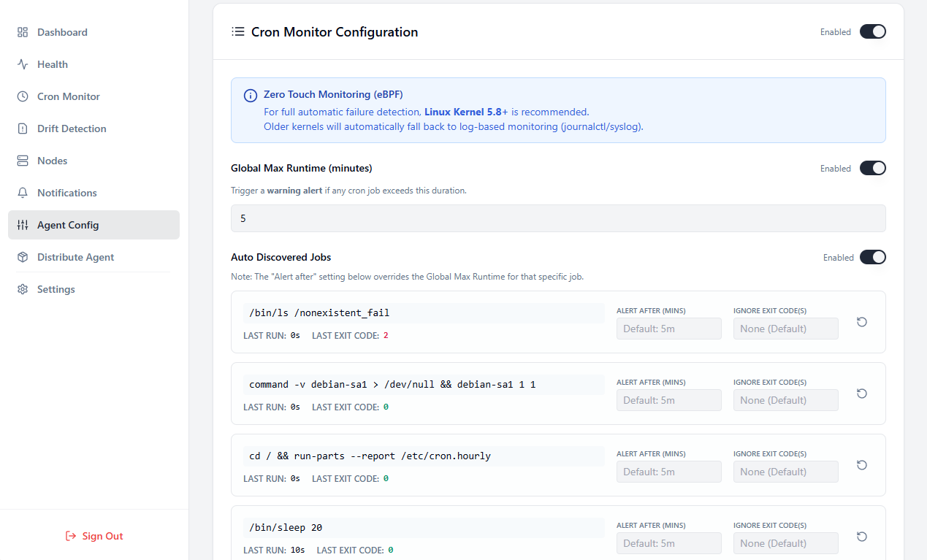
Task: Focus Alert After field for debian-sa1 job
Action: (668, 400)
